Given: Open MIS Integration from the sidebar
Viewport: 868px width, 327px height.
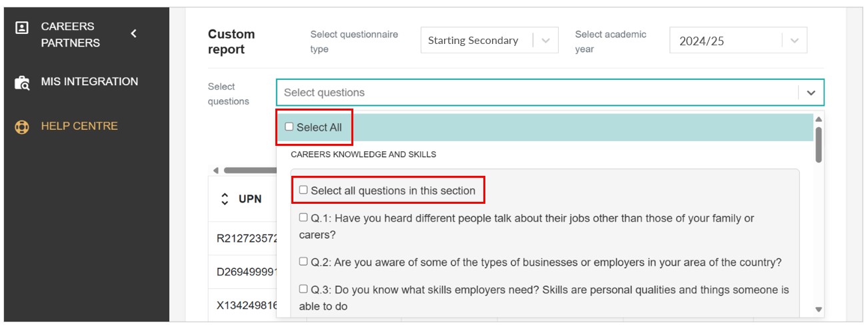Looking at the screenshot, I should click(89, 82).
